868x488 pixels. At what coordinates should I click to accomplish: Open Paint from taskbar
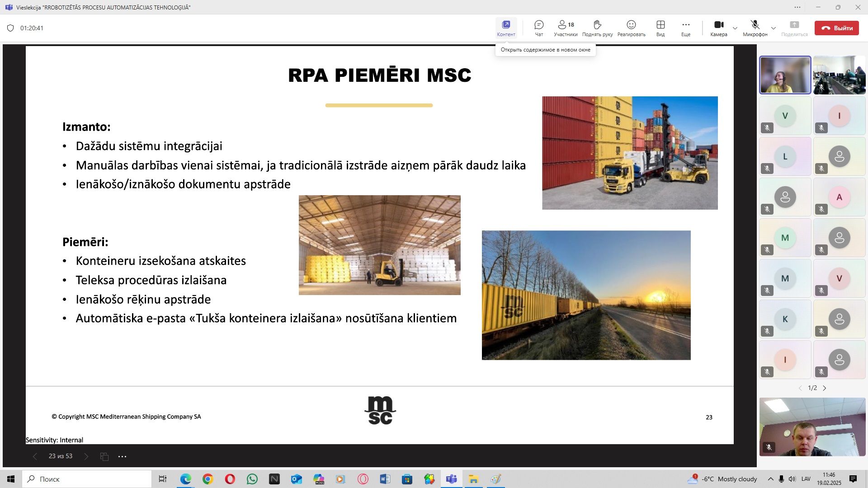496,479
